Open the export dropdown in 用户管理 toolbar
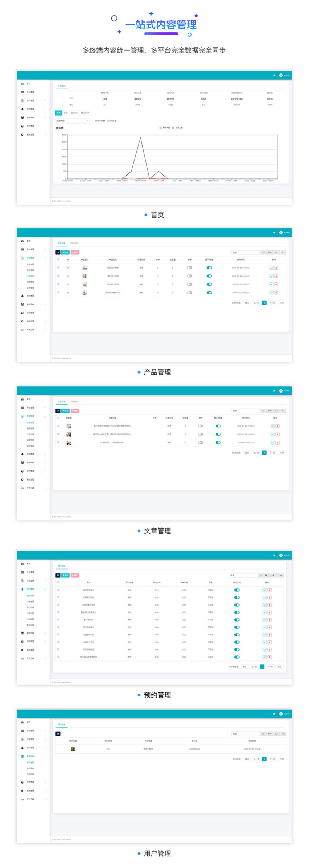 click(276, 734)
